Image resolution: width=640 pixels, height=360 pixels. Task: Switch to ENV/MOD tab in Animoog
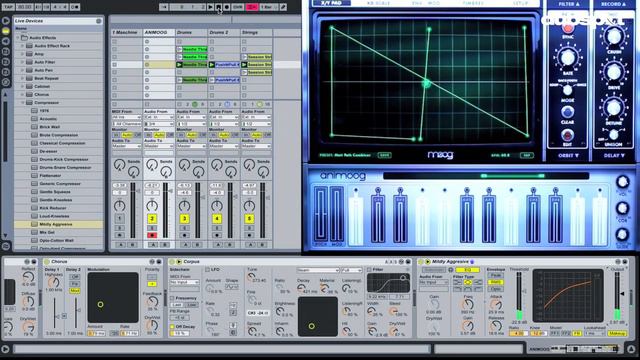point(426,3)
